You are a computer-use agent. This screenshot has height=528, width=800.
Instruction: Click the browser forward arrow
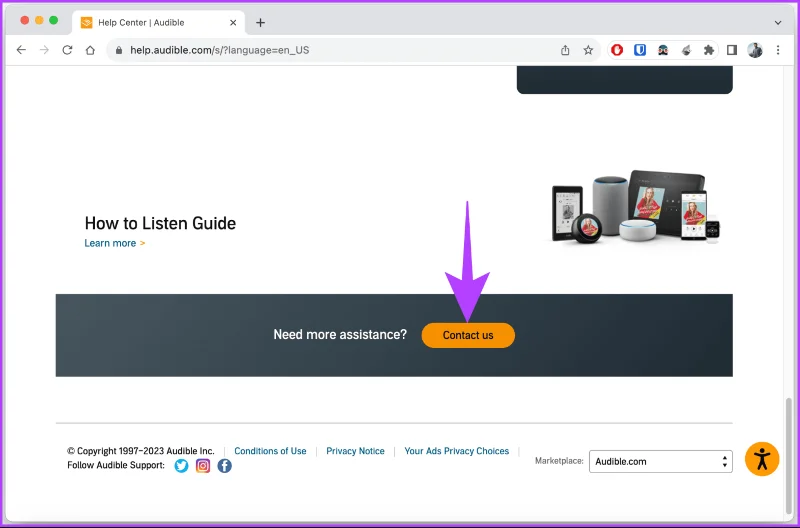(44, 50)
